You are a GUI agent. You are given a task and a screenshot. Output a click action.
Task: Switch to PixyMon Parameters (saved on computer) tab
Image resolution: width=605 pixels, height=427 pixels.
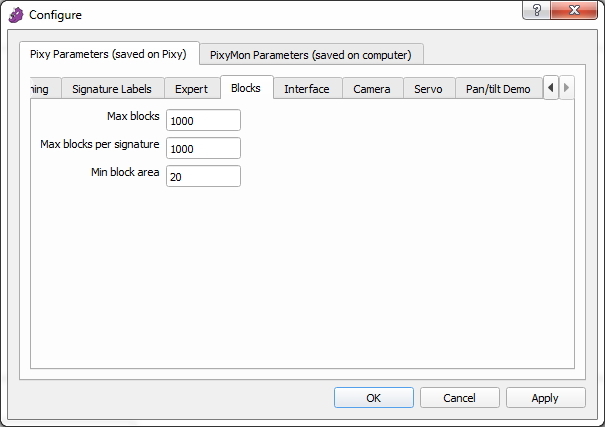pyautogui.click(x=310, y=55)
